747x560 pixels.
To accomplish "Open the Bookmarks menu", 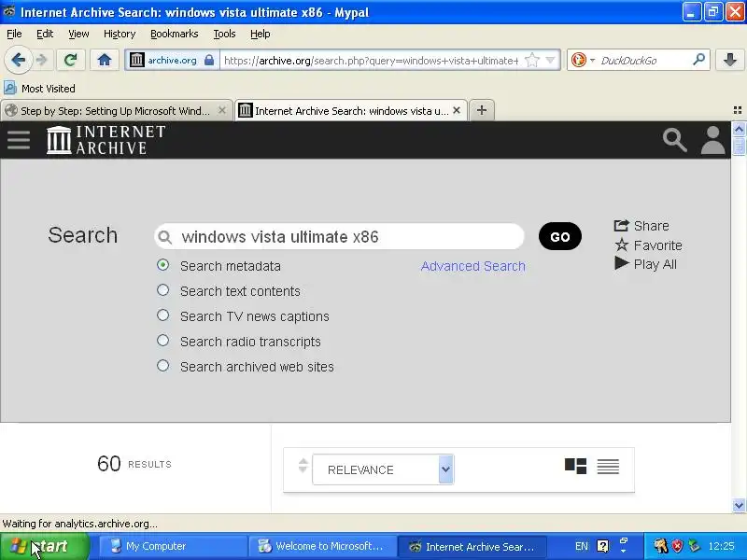I will click(x=175, y=34).
